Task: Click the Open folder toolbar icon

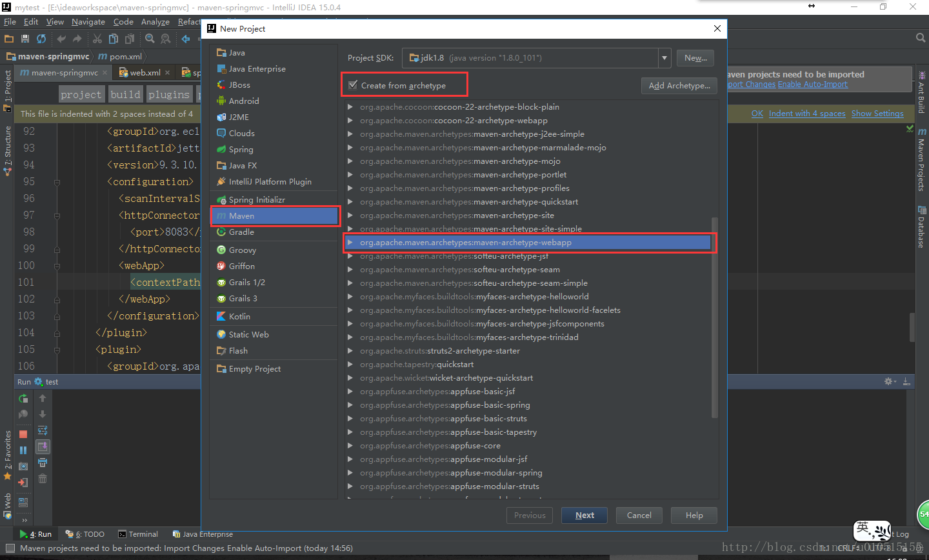Action: [9, 39]
